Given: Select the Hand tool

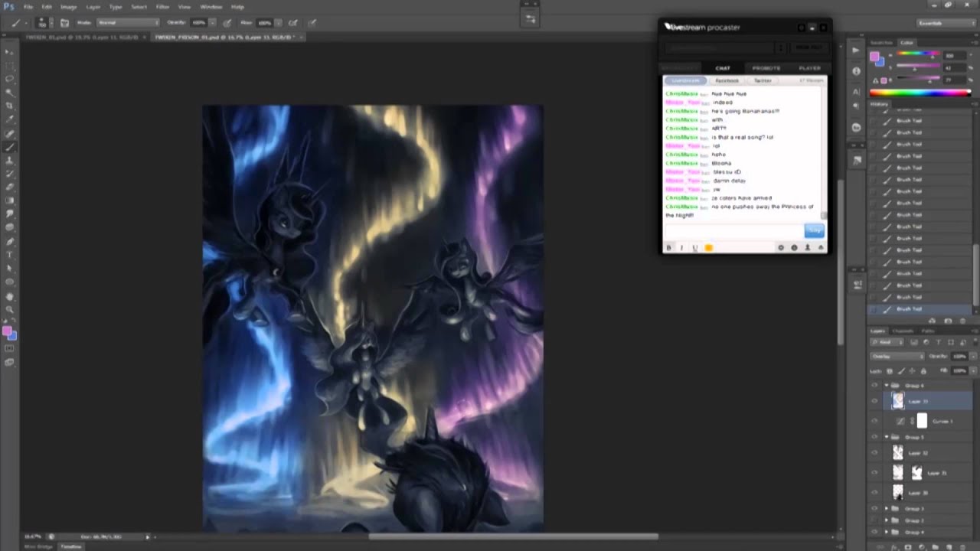Looking at the screenshot, I should pyautogui.click(x=9, y=295).
